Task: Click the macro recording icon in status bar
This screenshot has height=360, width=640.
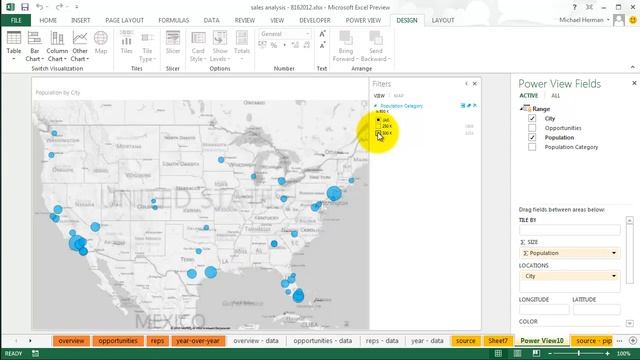Action: point(36,353)
